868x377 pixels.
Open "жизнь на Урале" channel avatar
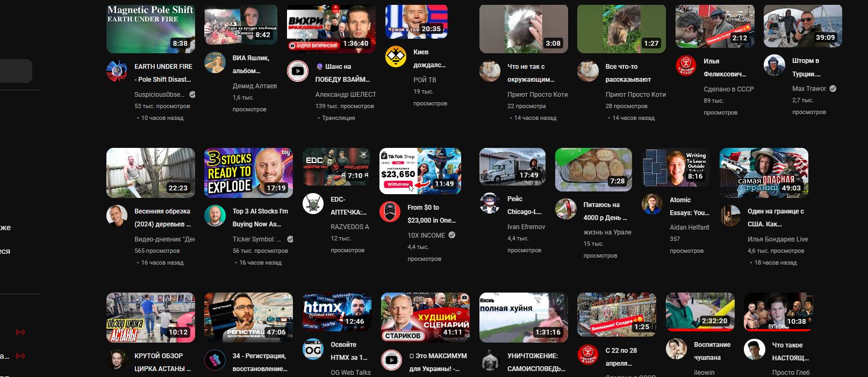coord(565,209)
